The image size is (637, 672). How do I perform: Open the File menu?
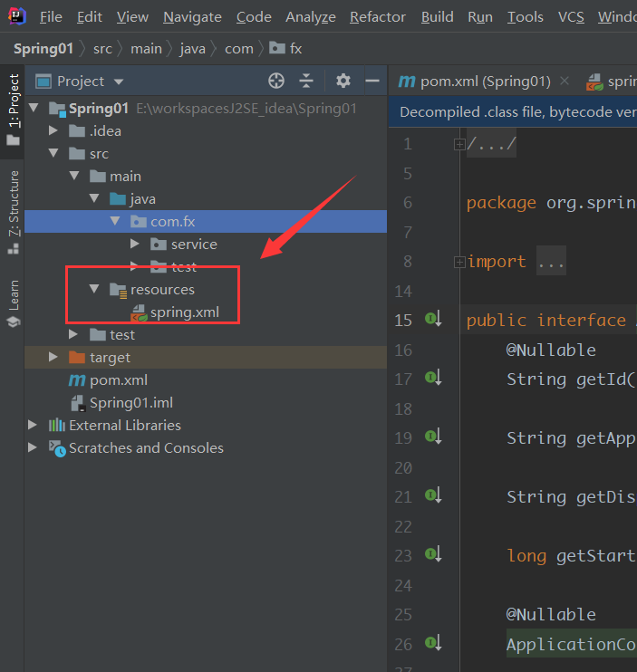[51, 17]
